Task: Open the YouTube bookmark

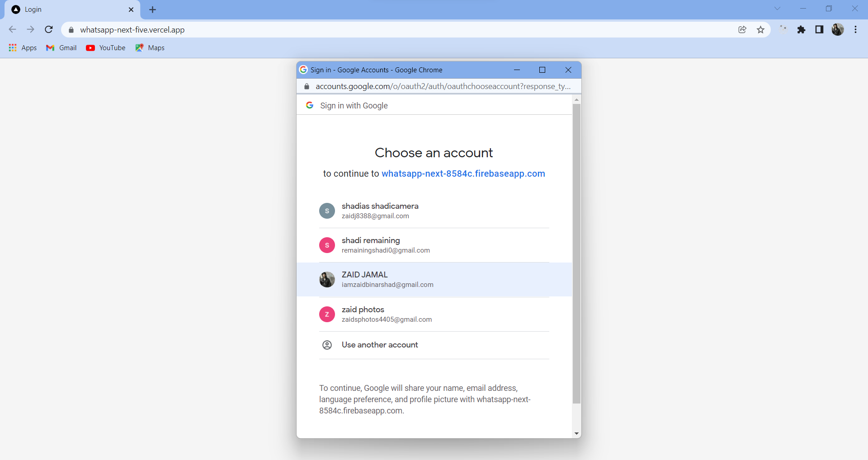Action: tap(106, 47)
